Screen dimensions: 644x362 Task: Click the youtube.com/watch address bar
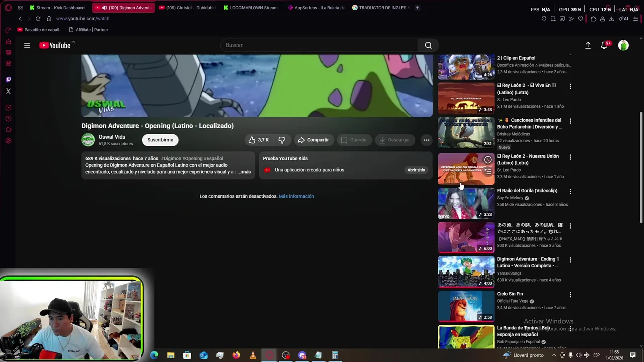(x=83, y=19)
